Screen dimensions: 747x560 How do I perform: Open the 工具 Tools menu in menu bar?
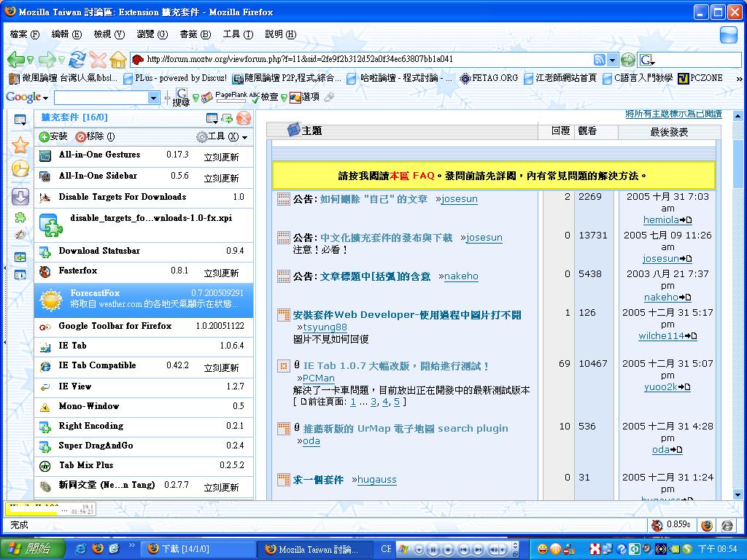click(239, 34)
